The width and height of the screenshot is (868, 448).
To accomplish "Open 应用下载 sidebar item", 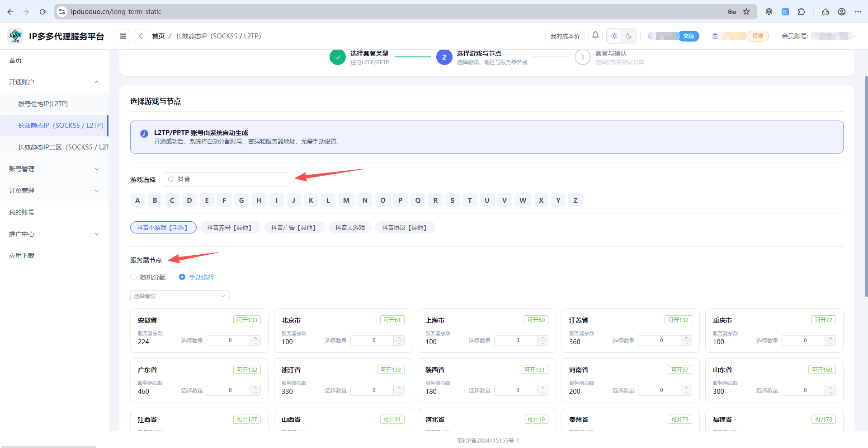I will 54,256.
